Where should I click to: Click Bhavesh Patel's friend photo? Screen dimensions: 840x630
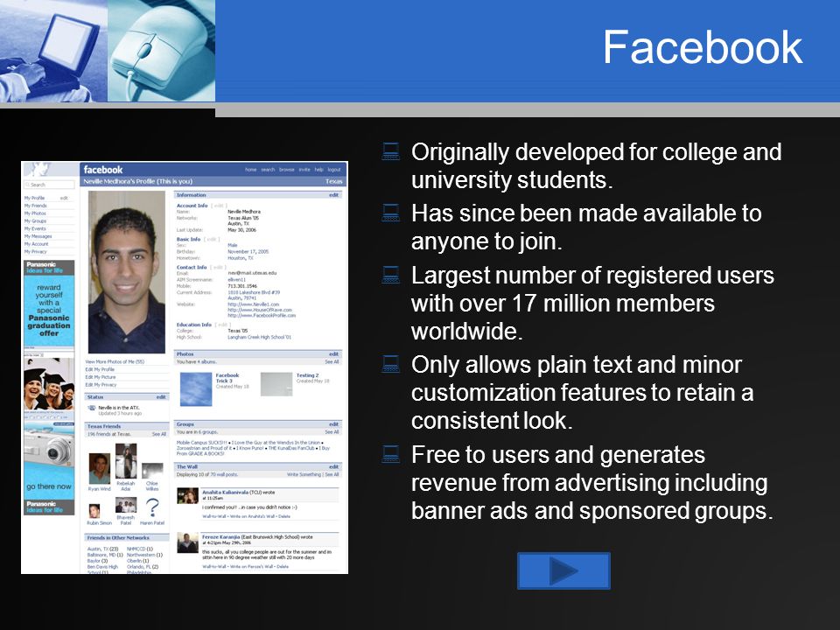[x=126, y=505]
